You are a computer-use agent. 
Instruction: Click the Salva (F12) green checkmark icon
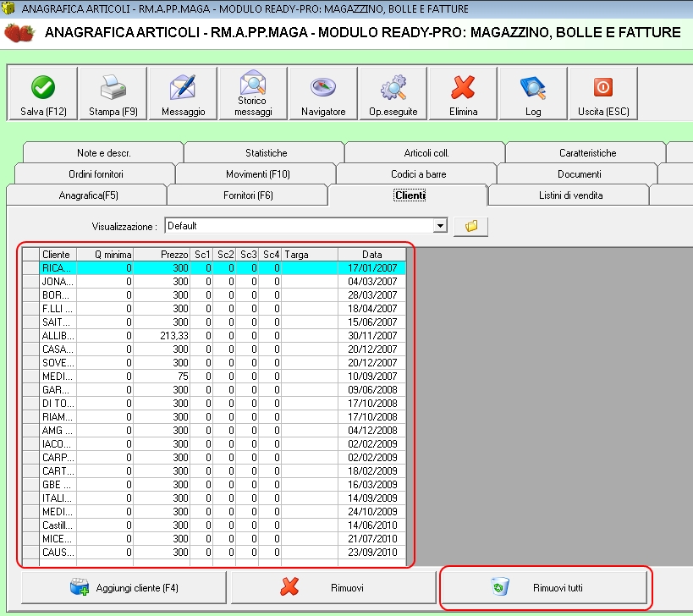(x=43, y=87)
